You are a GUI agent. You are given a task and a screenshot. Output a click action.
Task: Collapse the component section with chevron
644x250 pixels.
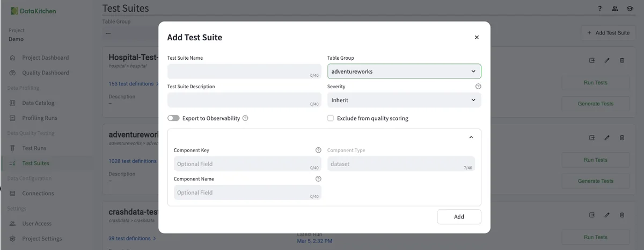[x=471, y=138]
